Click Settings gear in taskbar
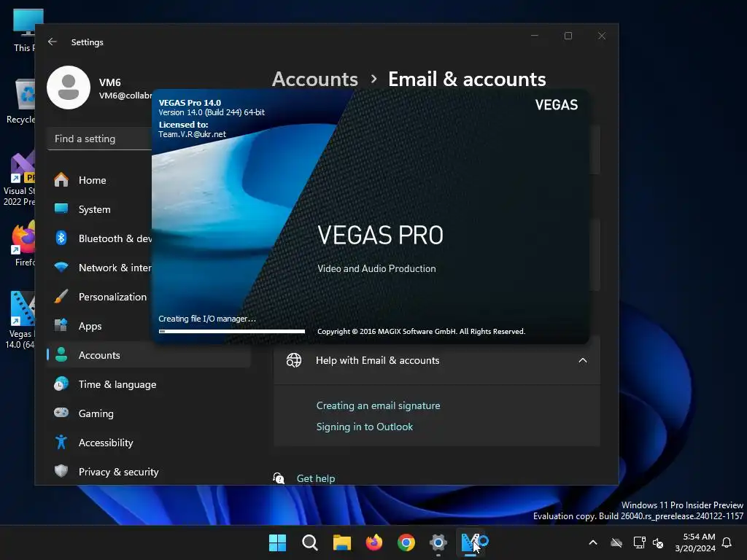This screenshot has height=560, width=747. click(x=438, y=542)
